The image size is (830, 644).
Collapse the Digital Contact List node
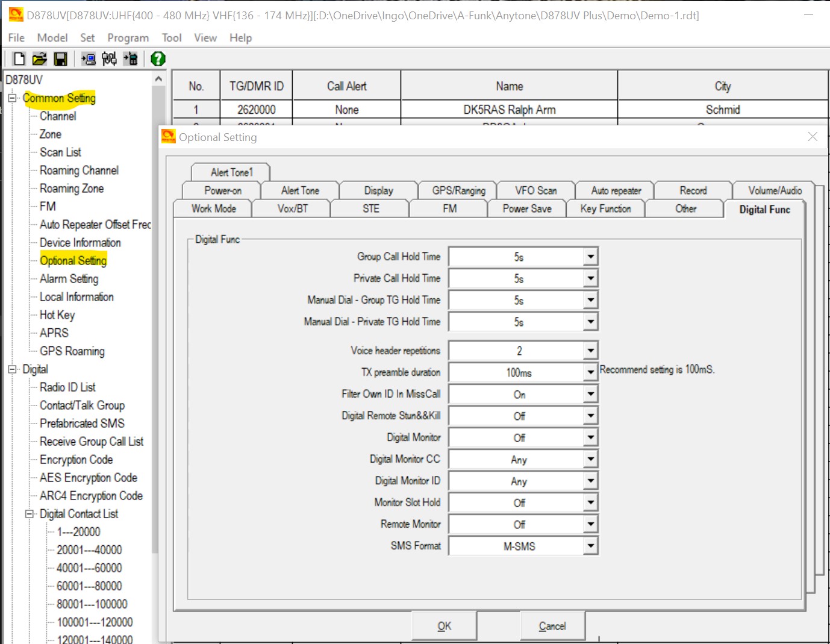(30, 514)
